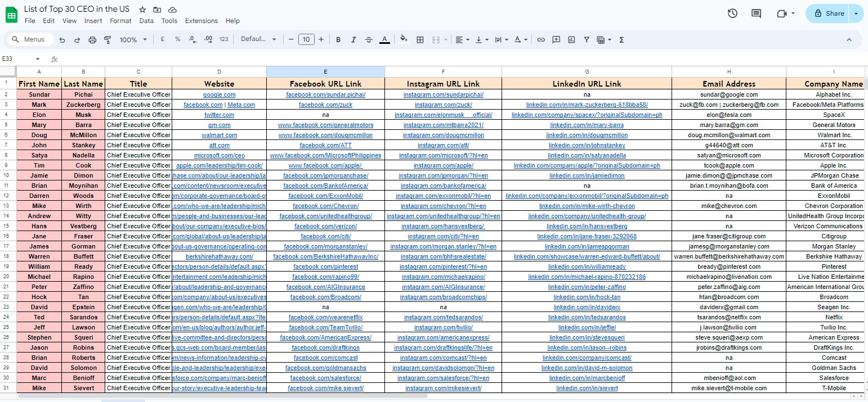Image resolution: width=868 pixels, height=402 pixels.
Task: Open the Functions sigma icon
Action: (x=621, y=39)
